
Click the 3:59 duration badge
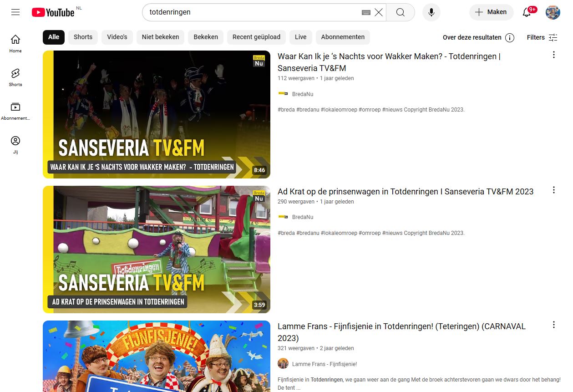point(259,305)
